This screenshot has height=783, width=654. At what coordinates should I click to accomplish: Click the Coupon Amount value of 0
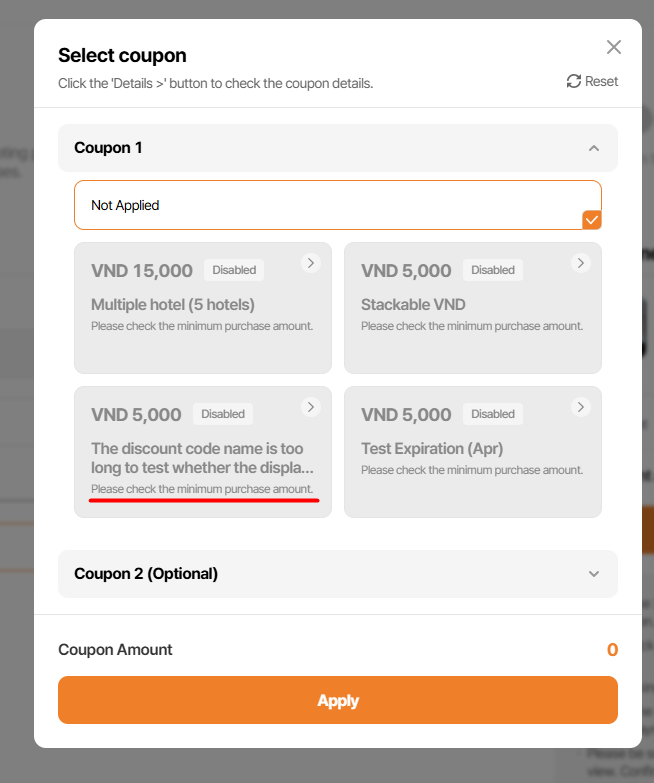click(x=612, y=650)
